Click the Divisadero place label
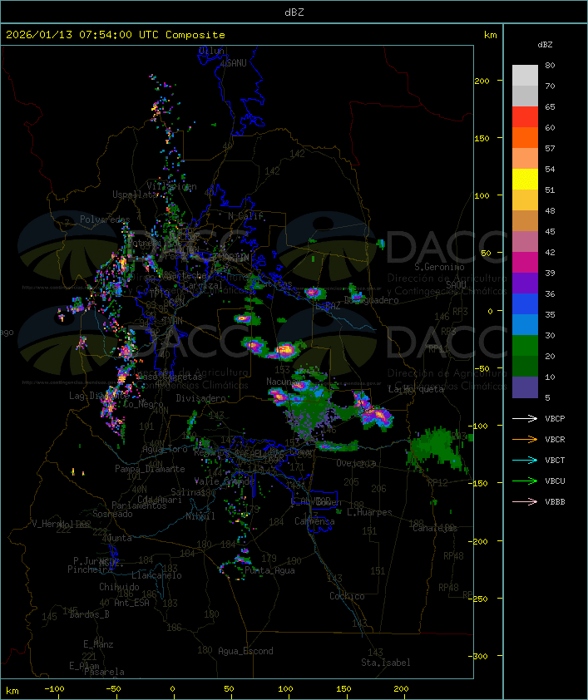The image size is (588, 700). (x=200, y=397)
